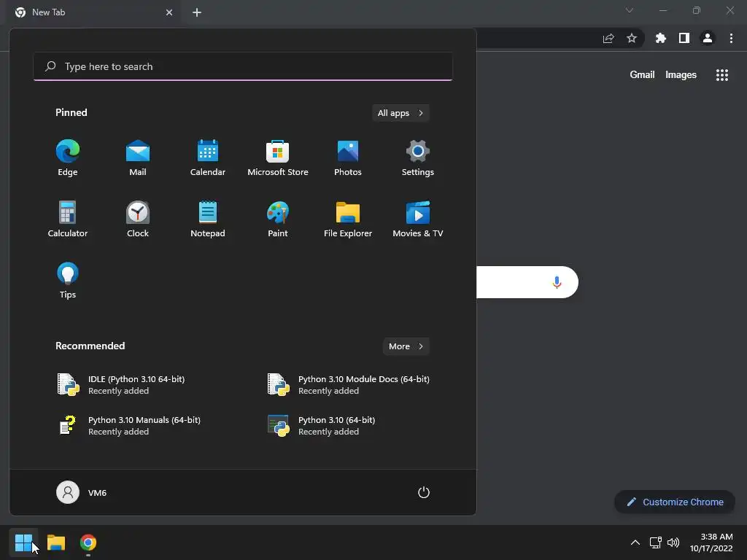Open File Explorer from the taskbar

tap(56, 542)
